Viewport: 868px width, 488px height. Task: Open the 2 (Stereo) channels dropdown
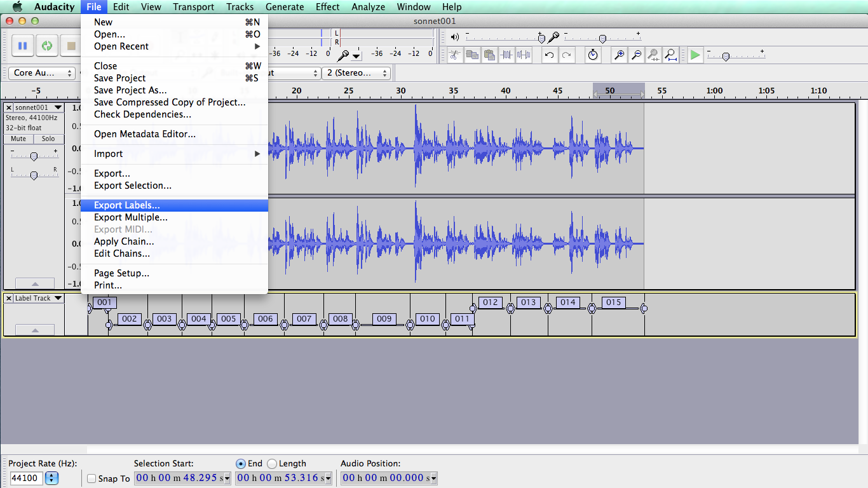click(356, 73)
